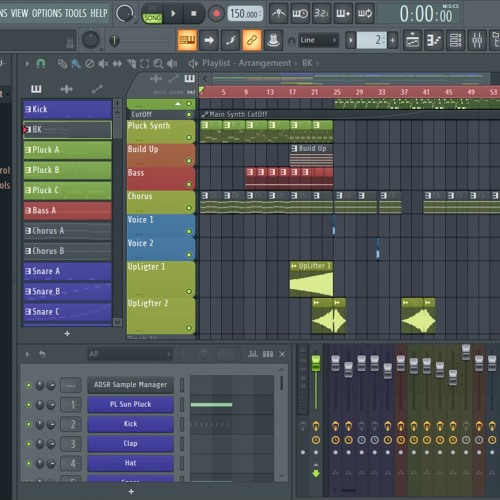Mute the Bass track

[189, 184]
